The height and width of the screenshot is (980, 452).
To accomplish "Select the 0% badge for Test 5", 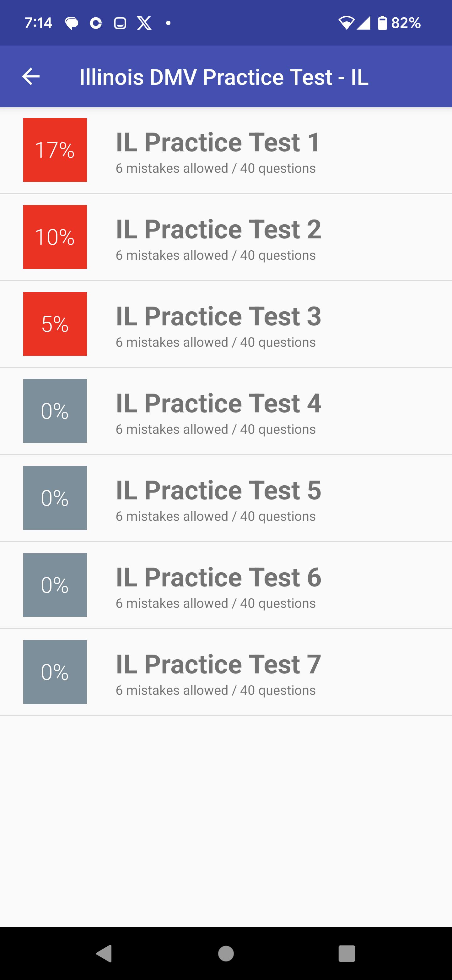I will (x=55, y=498).
